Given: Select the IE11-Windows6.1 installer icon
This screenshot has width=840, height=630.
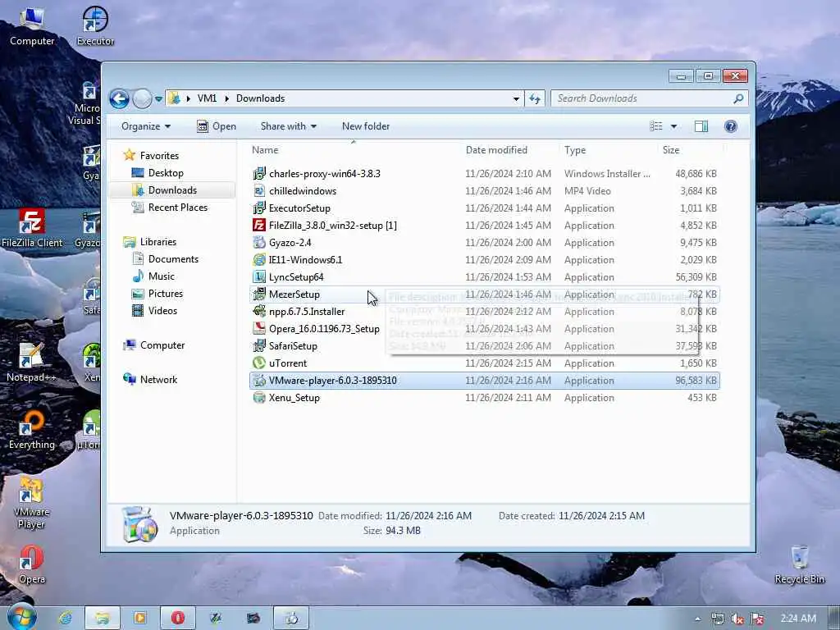Looking at the screenshot, I should point(259,260).
